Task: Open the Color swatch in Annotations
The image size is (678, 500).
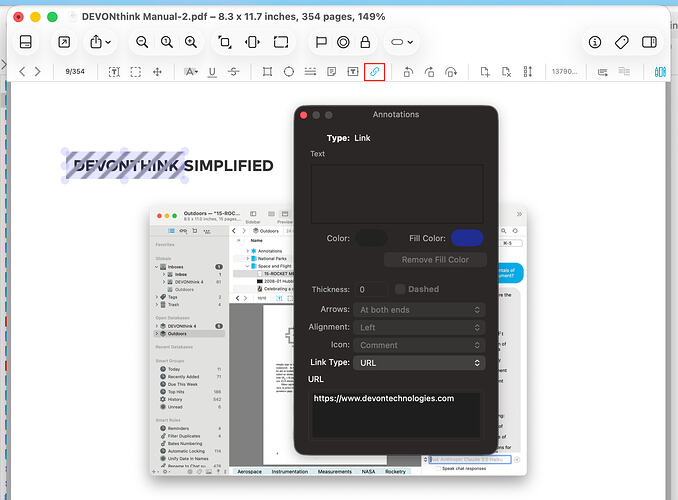Action: pyautogui.click(x=371, y=238)
